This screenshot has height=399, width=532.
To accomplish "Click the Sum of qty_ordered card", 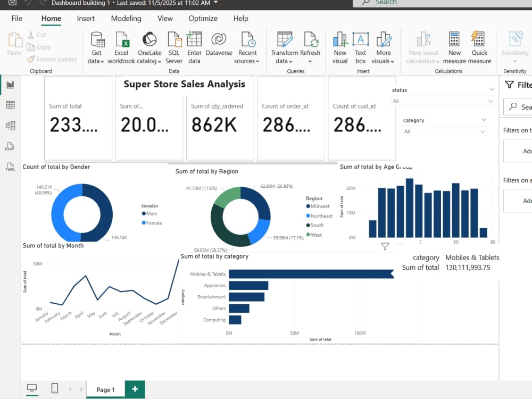I will 220,128.
